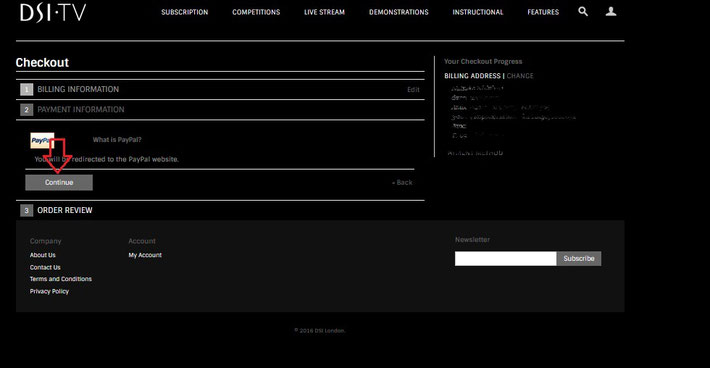
Task: Focus the newsletter email field
Action: coord(506,258)
